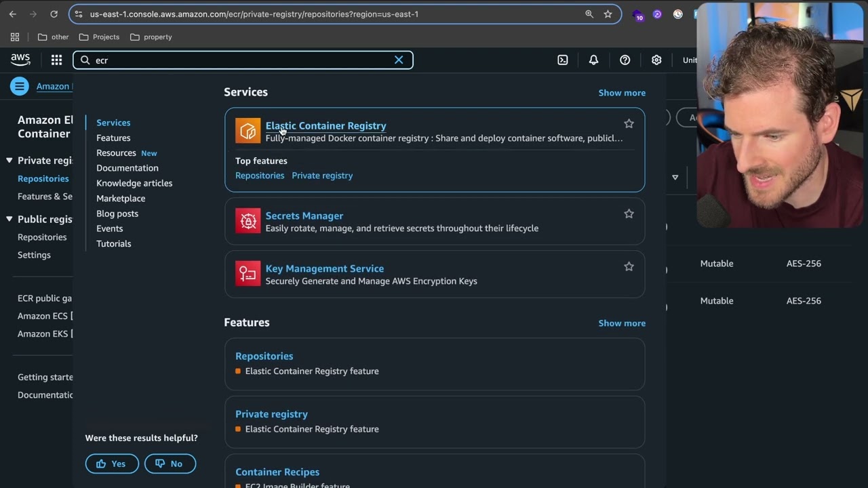868x488 pixels.
Task: Open the 'other' bookmarks folder
Action: click(x=54, y=37)
